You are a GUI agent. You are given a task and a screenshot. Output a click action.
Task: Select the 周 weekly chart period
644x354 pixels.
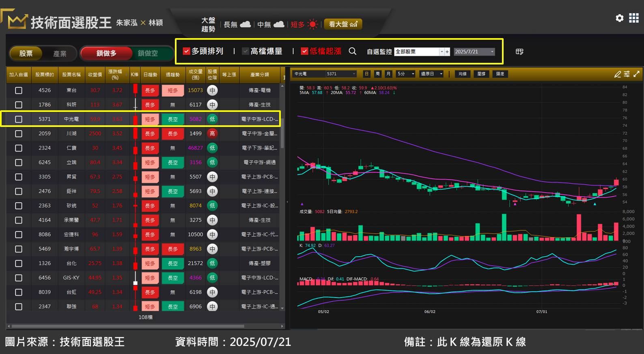pyautogui.click(x=377, y=74)
